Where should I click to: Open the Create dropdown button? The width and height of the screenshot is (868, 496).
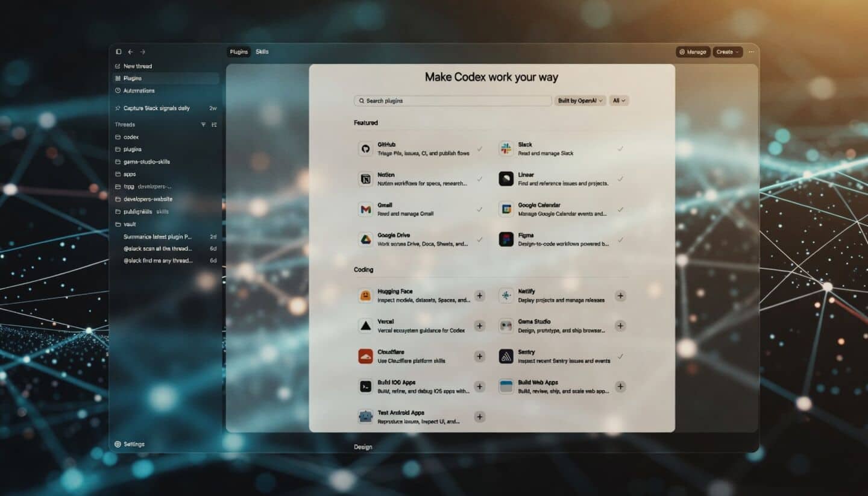(728, 52)
